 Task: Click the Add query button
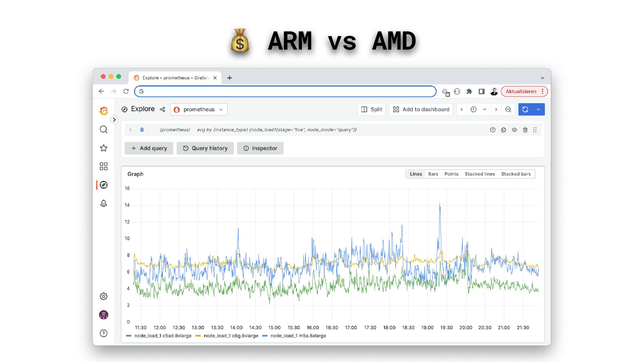click(149, 148)
